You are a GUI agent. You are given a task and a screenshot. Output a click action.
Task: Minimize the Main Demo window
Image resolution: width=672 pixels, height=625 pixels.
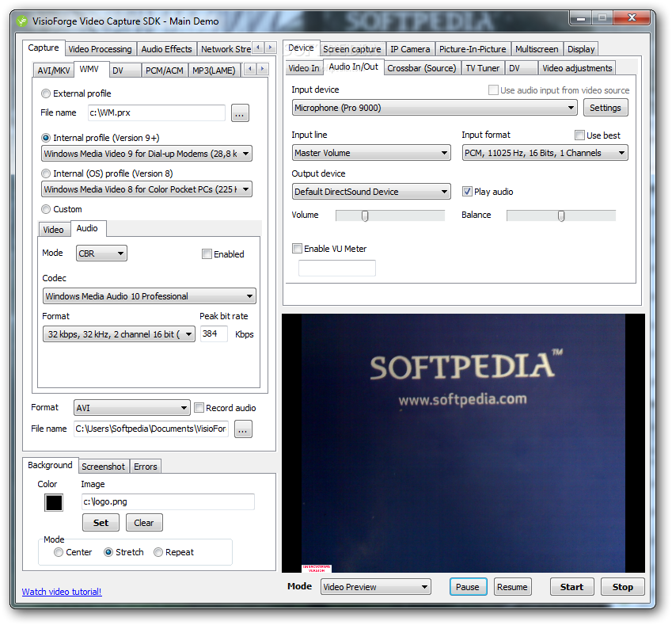point(581,18)
